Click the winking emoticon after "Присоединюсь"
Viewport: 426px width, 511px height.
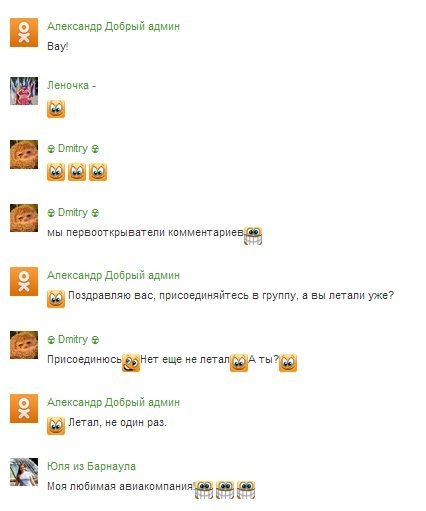(131, 363)
